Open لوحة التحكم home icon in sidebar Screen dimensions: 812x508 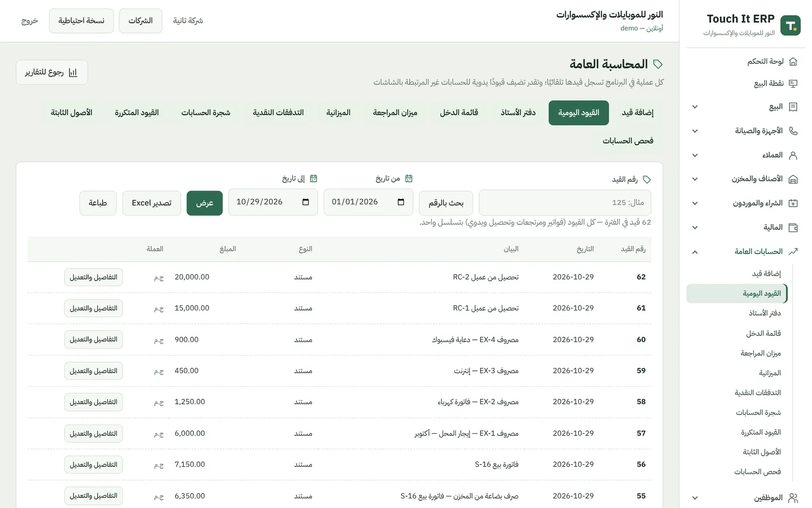(793, 61)
